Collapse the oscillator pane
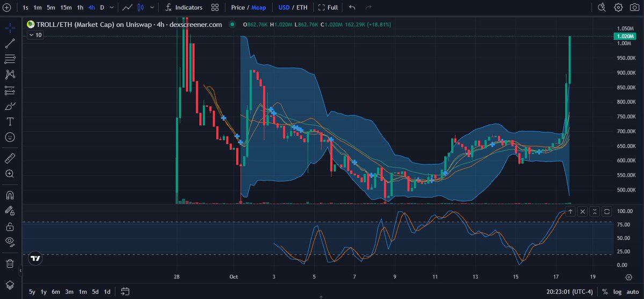The width and height of the screenshot is (644, 299). [595, 211]
